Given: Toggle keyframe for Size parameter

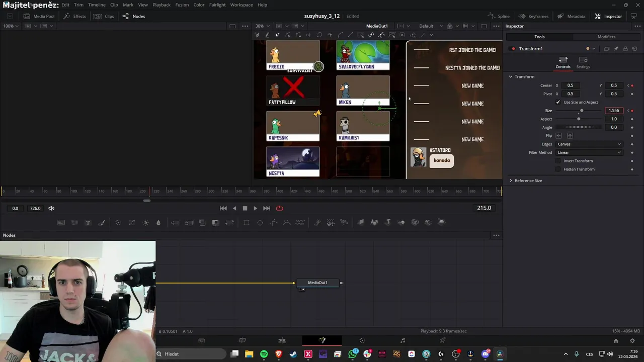Looking at the screenshot, I should [x=632, y=111].
